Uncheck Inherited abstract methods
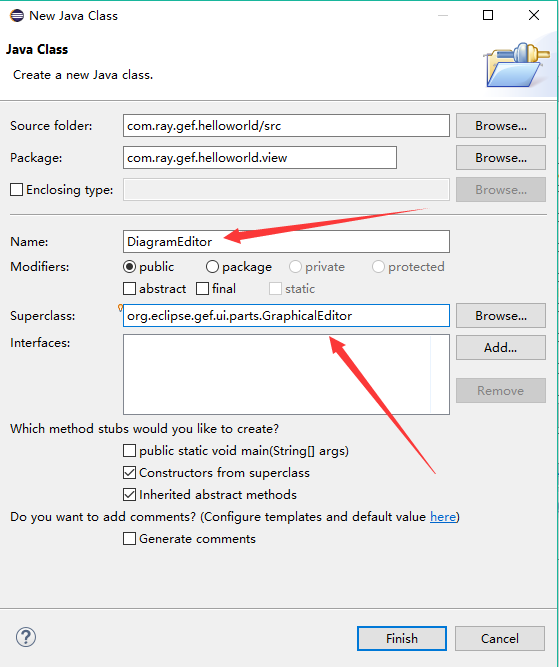Image resolution: width=559 pixels, height=667 pixels. (x=129, y=494)
